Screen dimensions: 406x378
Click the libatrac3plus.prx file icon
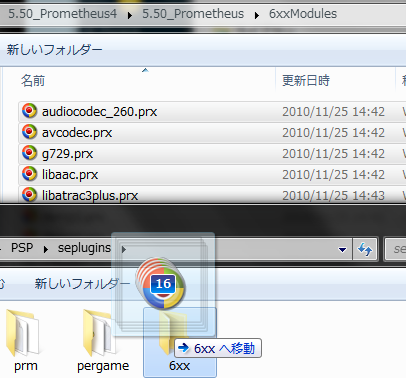point(29,195)
